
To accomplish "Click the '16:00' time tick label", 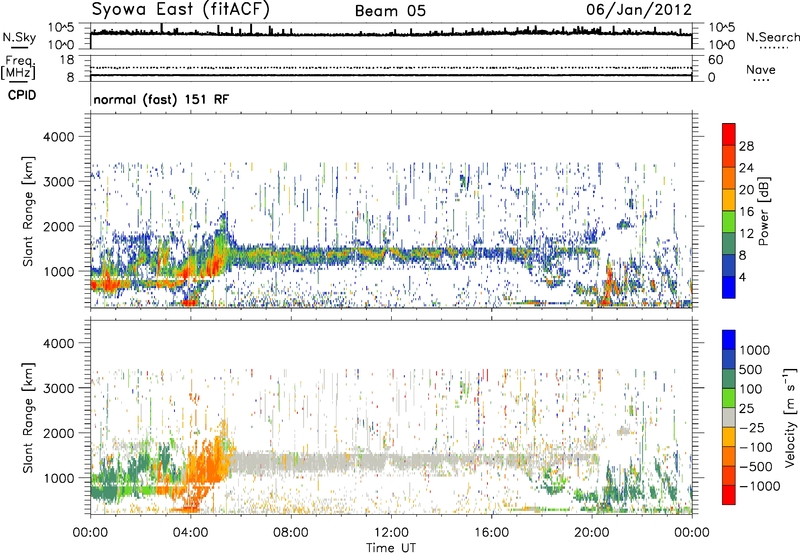I will [x=491, y=533].
